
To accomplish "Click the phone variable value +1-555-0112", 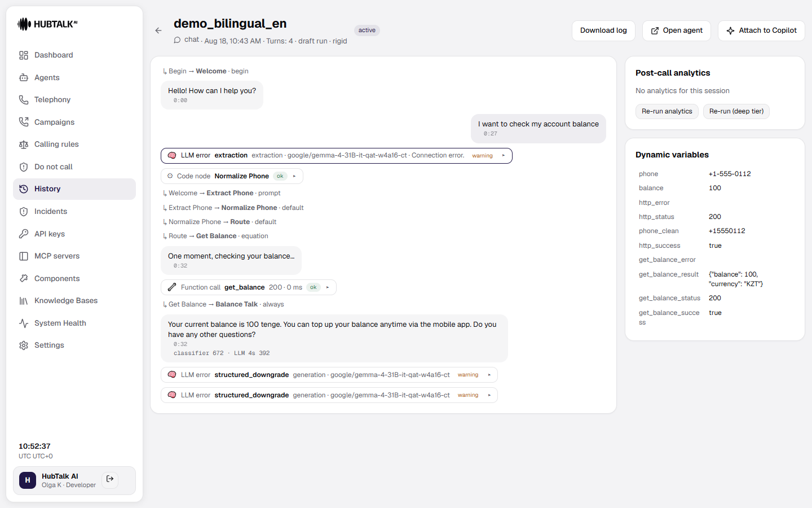I will pos(730,174).
